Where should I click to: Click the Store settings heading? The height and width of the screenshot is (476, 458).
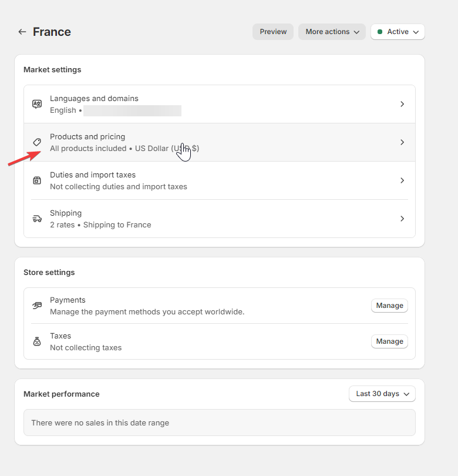coord(49,272)
